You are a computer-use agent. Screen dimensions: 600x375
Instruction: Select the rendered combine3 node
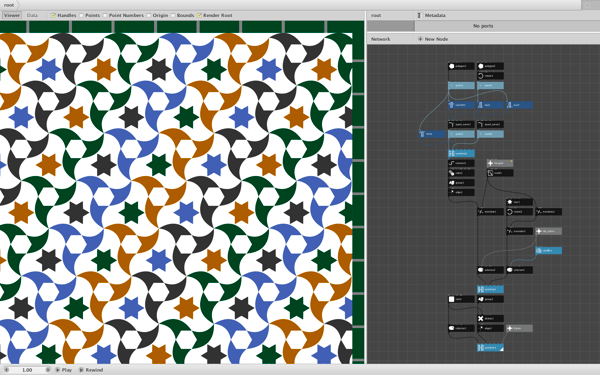click(x=491, y=347)
